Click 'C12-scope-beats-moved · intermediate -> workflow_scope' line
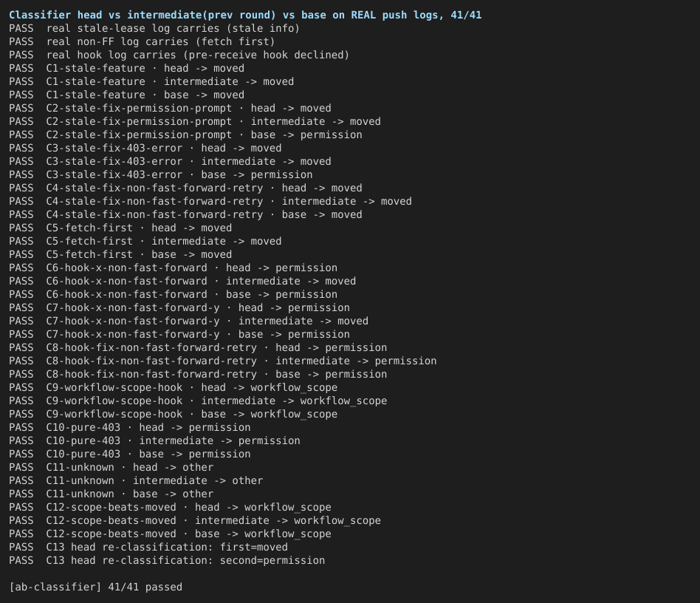Image resolution: width=700 pixels, height=603 pixels. tap(195, 520)
